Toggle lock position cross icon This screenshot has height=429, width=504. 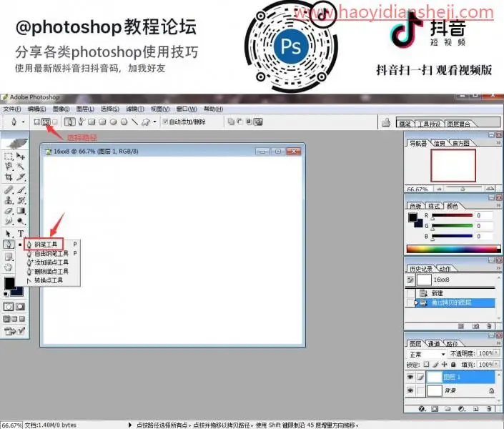point(444,365)
